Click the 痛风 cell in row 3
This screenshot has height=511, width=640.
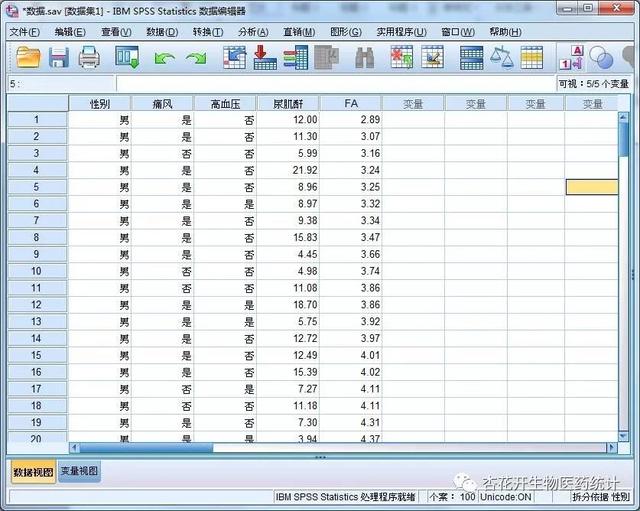tap(162, 153)
